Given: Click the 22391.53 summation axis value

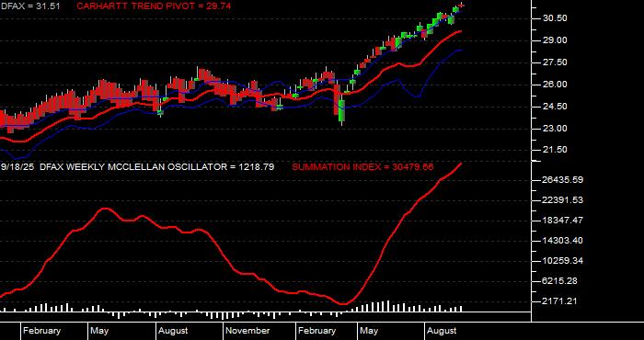Looking at the screenshot, I should [x=563, y=200].
